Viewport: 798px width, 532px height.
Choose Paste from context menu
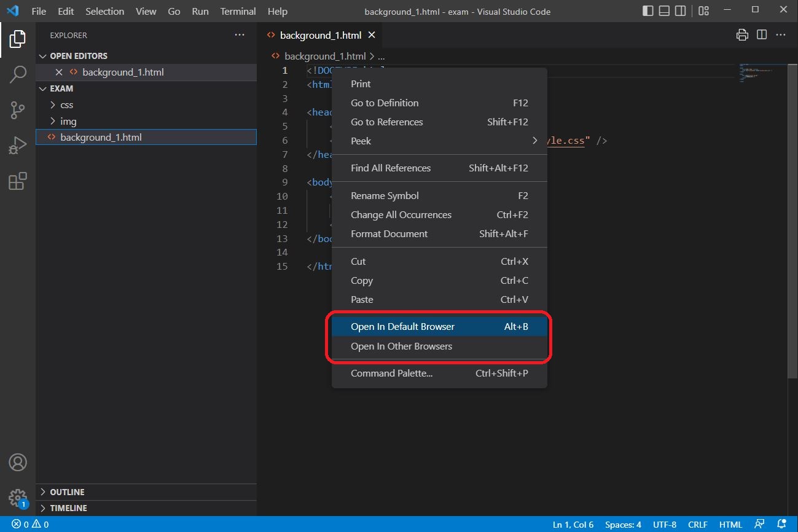point(439,299)
